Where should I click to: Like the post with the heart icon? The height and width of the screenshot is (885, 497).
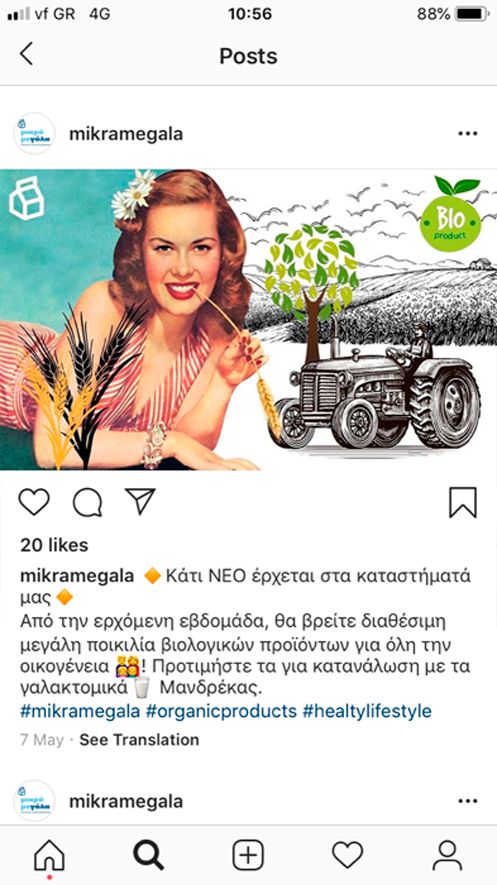[34, 502]
